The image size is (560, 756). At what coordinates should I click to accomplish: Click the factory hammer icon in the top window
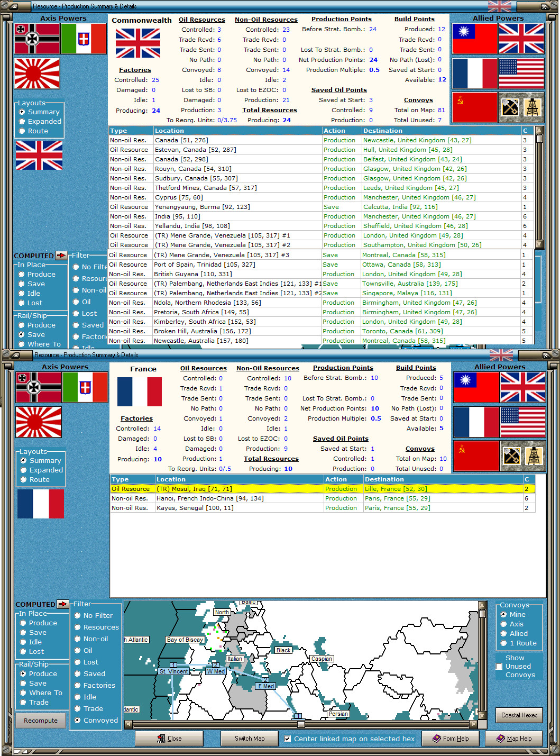(x=510, y=107)
